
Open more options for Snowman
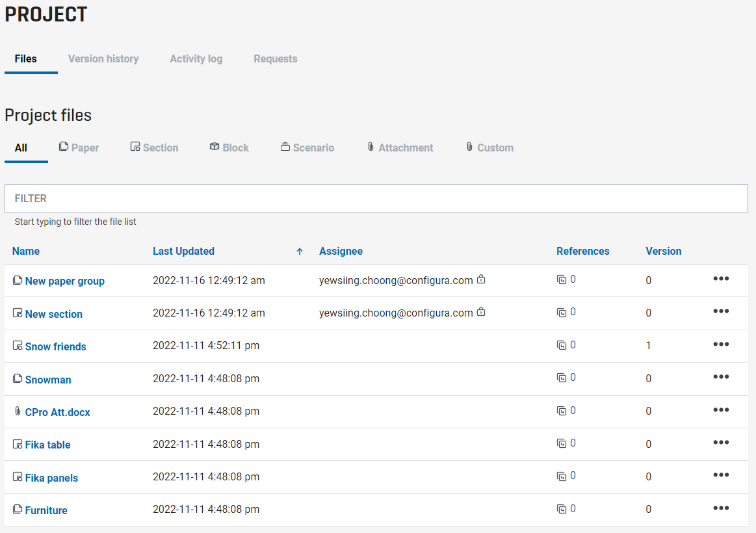coord(721,377)
